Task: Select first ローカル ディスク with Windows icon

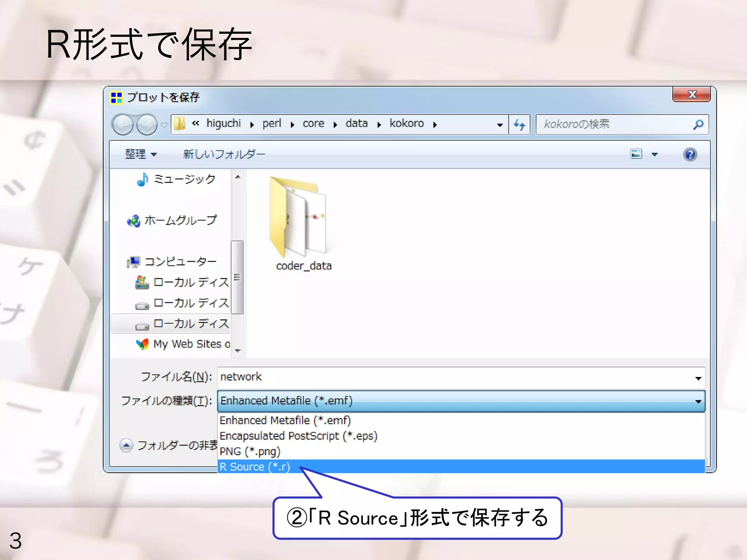Action: (182, 282)
